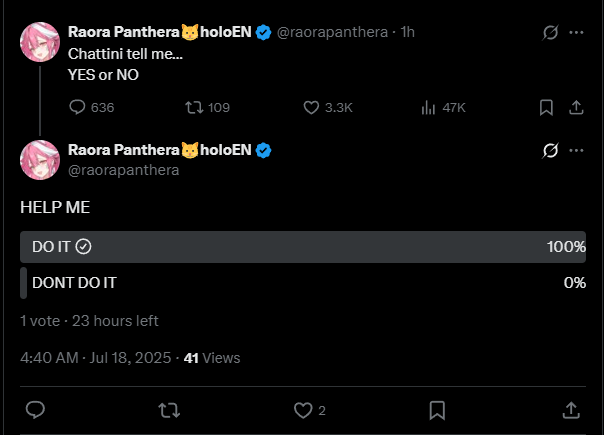Bookmark the HELP ME poll tweet
Image resolution: width=604 pixels, height=435 pixels.
[x=437, y=410]
